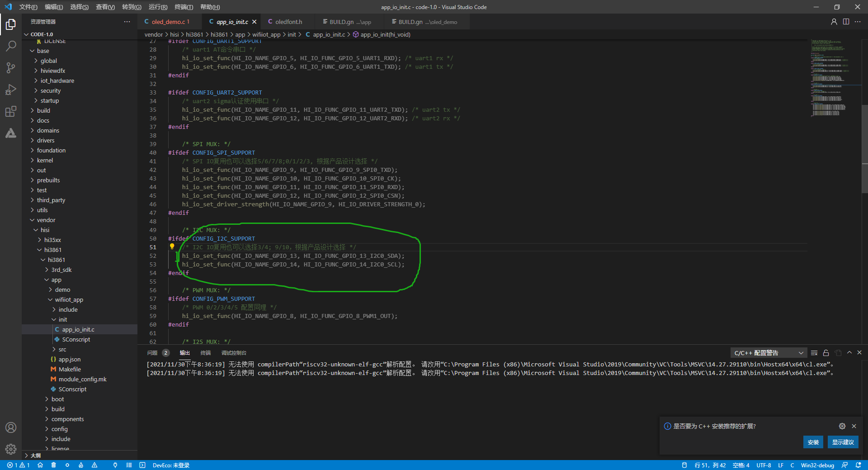
Task: Click the split editor icon
Action: point(846,22)
